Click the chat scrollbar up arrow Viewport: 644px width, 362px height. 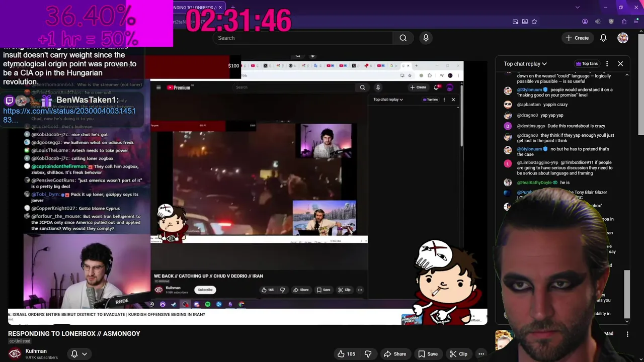627,75
